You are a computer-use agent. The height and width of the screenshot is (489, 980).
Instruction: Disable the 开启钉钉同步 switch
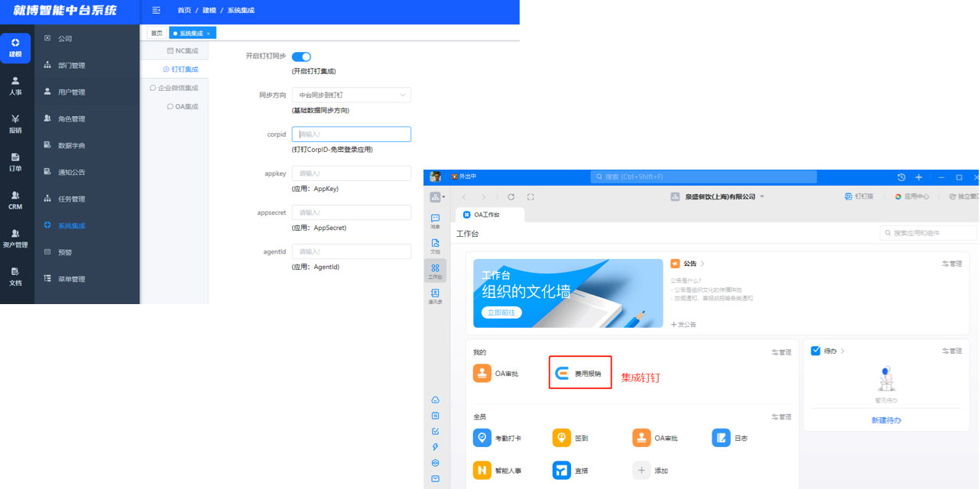(301, 57)
